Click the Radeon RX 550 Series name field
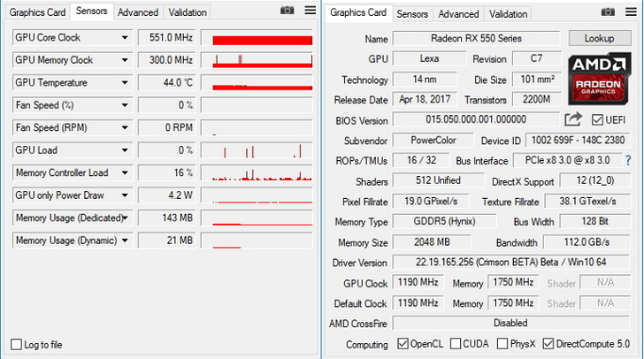This screenshot has height=359, width=644. coord(476,38)
